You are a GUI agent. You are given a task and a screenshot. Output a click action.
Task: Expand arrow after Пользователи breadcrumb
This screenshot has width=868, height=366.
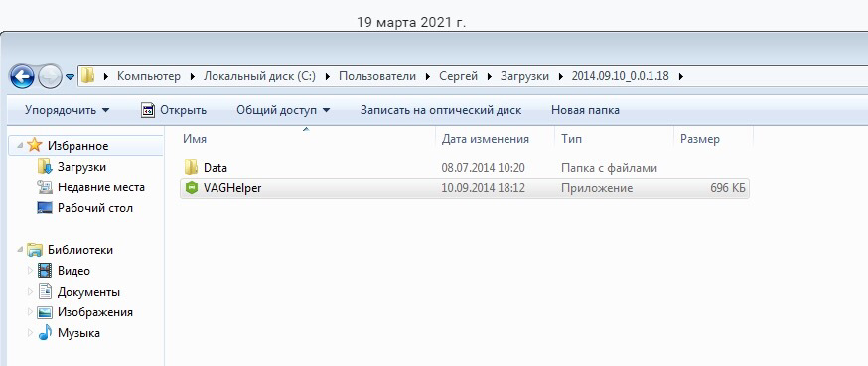(428, 76)
